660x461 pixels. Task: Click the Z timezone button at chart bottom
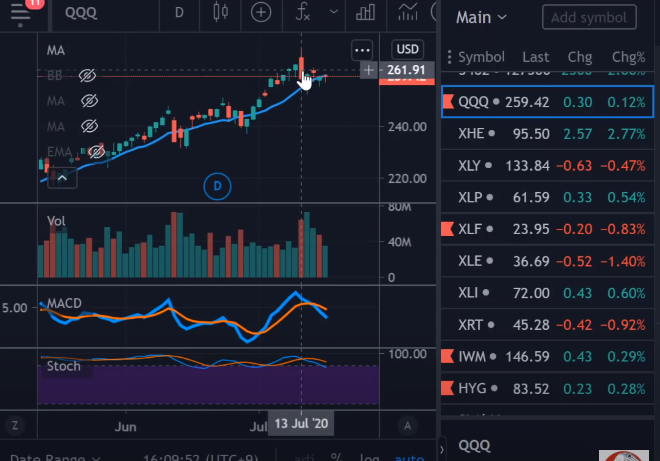[x=15, y=426]
